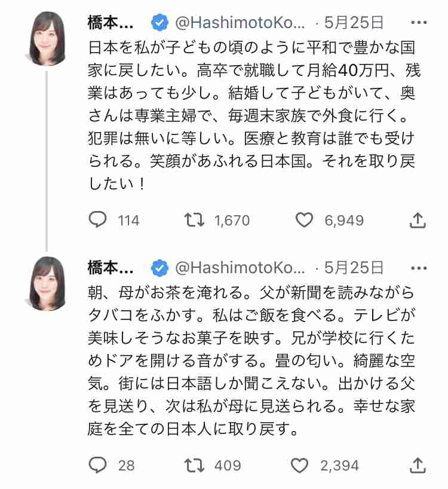The image size is (448, 489).
Task: Click display name 橋本 on first tweet
Action: pyautogui.click(x=112, y=24)
